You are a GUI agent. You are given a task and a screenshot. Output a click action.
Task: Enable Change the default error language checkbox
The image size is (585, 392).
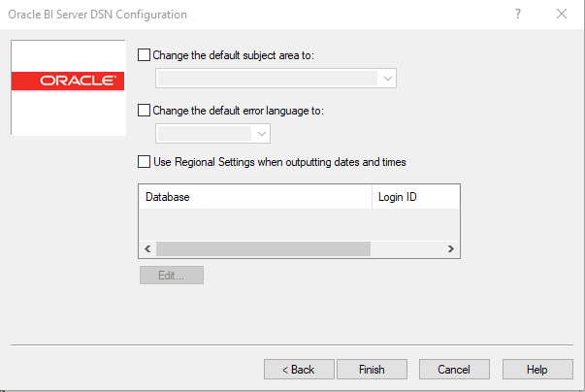pyautogui.click(x=144, y=111)
